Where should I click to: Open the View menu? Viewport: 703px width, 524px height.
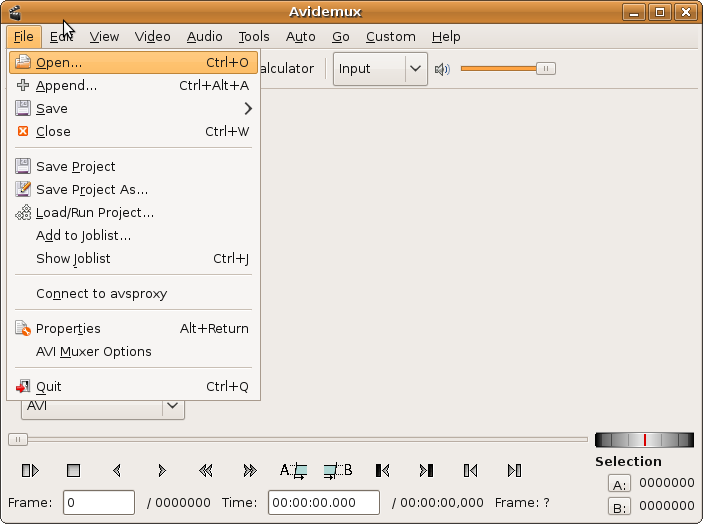(104, 37)
